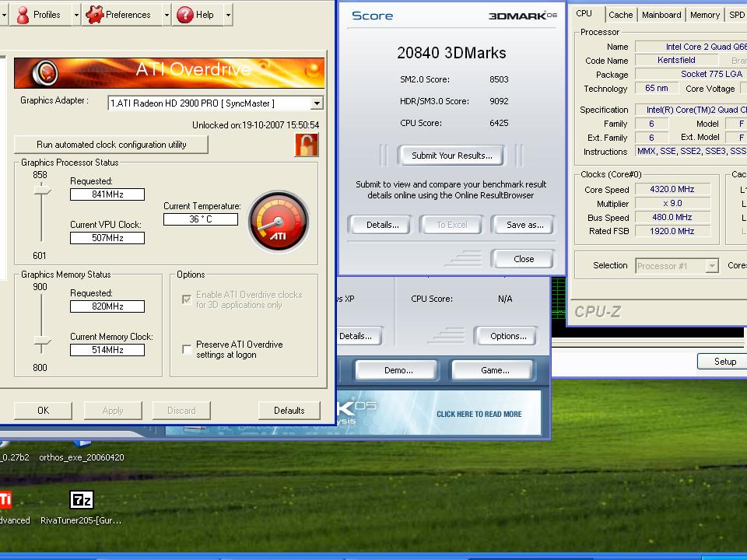Click the Profiles toolbar label
Viewport: 747px width, 560px height.
(x=47, y=15)
